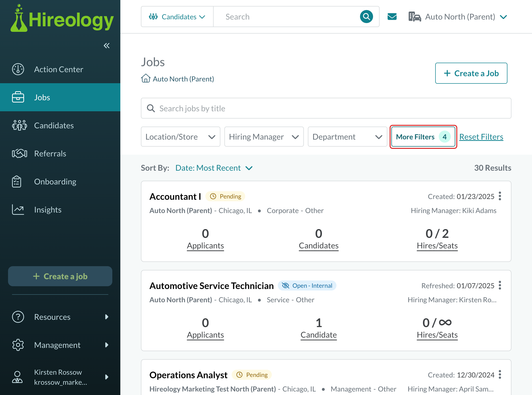532x395 pixels.
Task: Click the Management gear icon
Action: point(18,345)
